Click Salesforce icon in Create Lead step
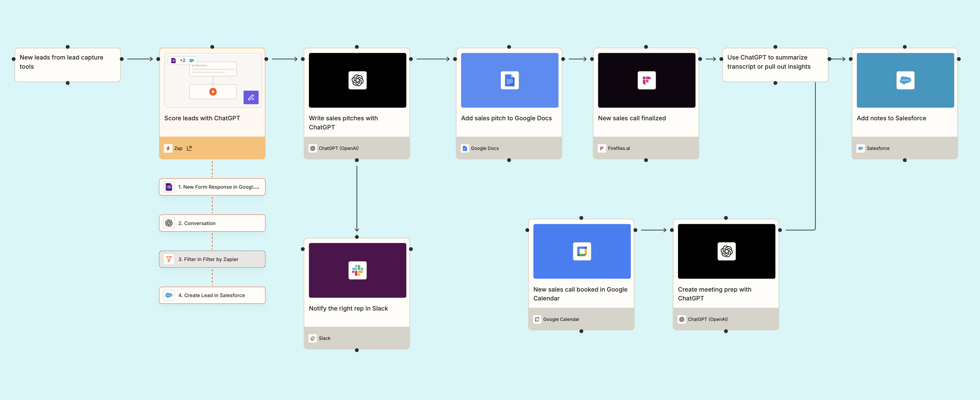Viewport: 980px width, 400px height. click(169, 295)
